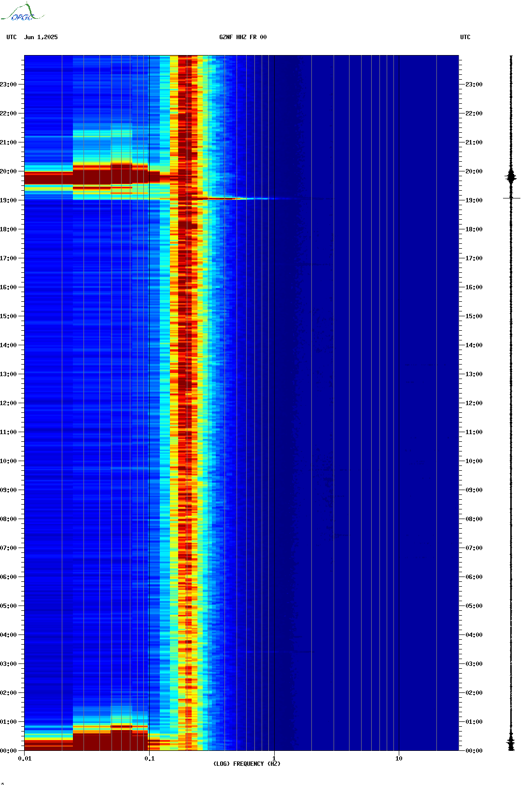Click the 10 frequency axis label

[x=399, y=759]
